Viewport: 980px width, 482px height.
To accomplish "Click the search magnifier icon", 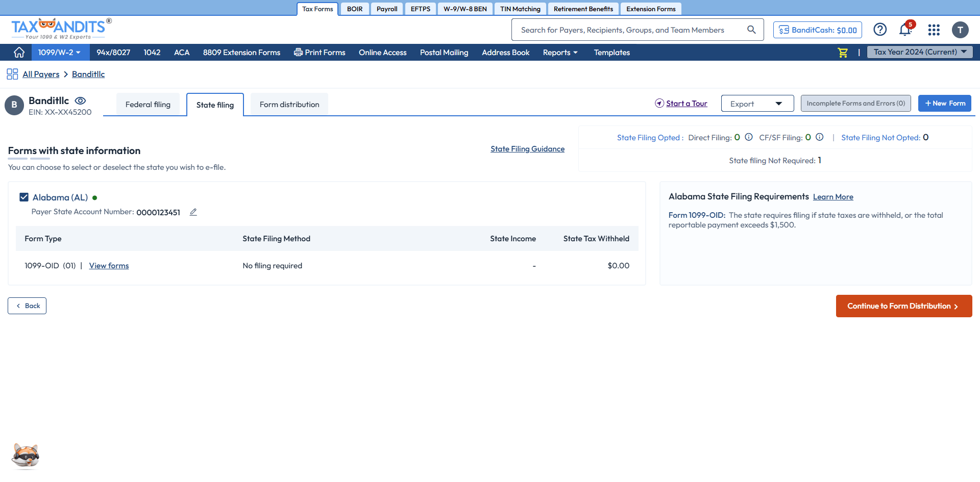I will pos(751,30).
